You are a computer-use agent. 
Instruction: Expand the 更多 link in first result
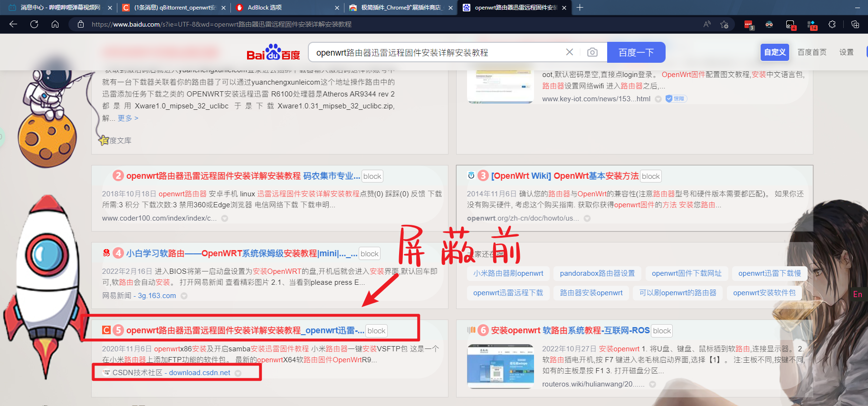click(128, 118)
